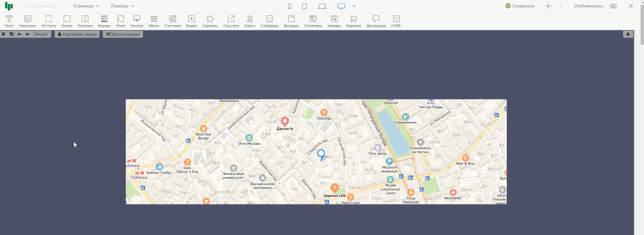644x235 pixels.
Task: Add an HTML block element
Action: 396,21
